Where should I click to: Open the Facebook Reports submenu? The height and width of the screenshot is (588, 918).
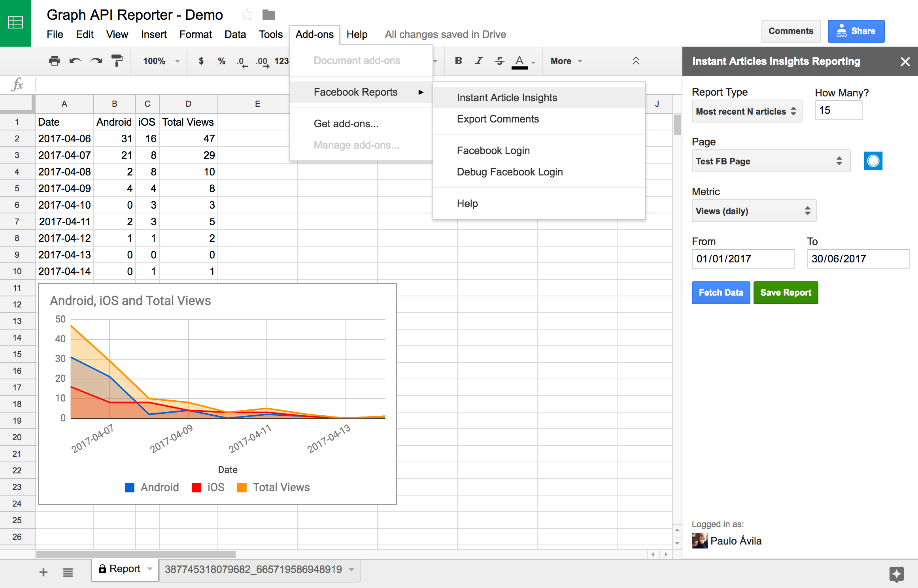pos(355,92)
